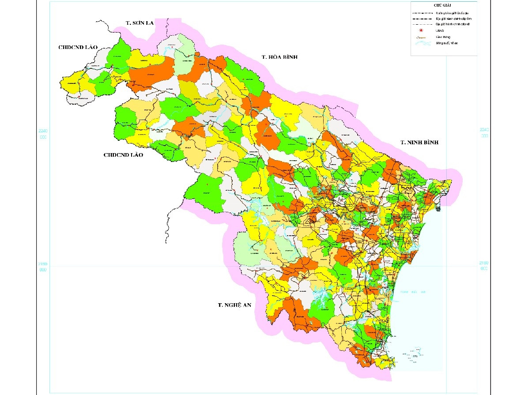Screen dimensions: 532x395
Task: Click the right 2180 000 grid coordinate
Action: coord(484,266)
